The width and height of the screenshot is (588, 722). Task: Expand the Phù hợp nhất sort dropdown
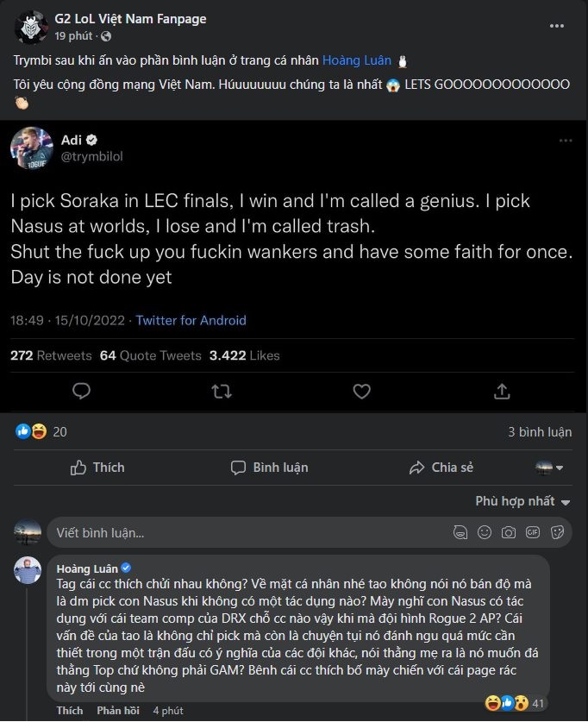[x=522, y=501]
